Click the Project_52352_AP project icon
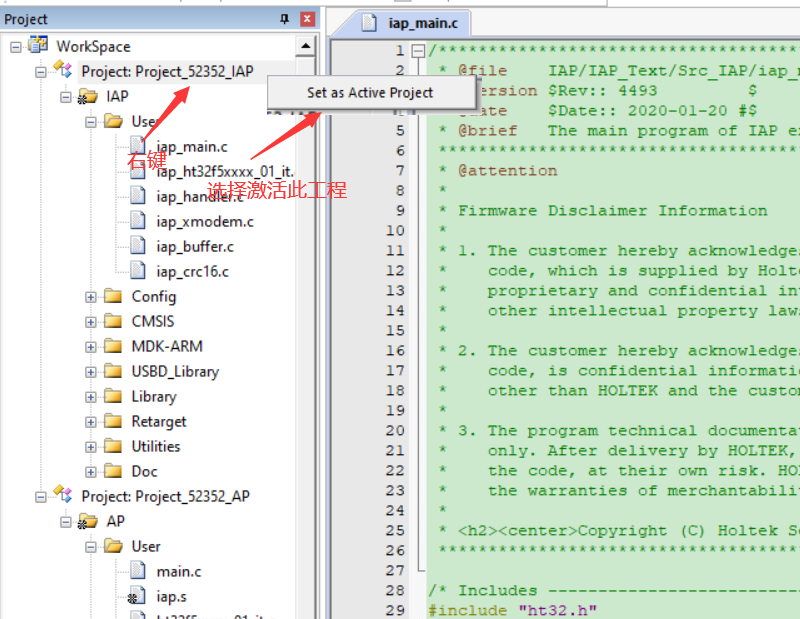This screenshot has height=619, width=800. click(64, 496)
